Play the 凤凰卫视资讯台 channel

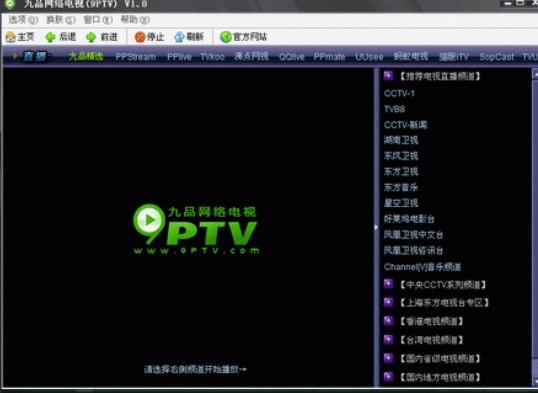(x=413, y=251)
